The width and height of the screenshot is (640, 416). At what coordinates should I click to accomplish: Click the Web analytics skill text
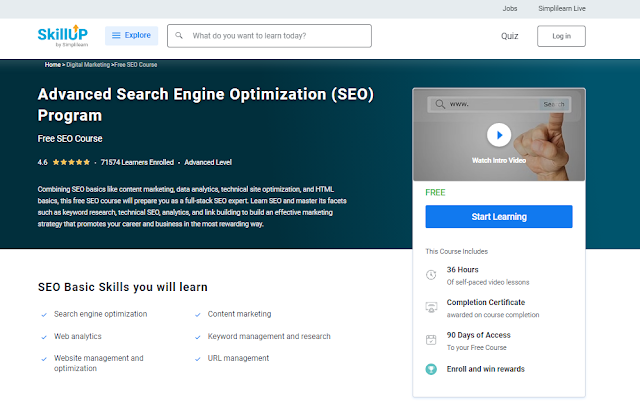pos(78,336)
